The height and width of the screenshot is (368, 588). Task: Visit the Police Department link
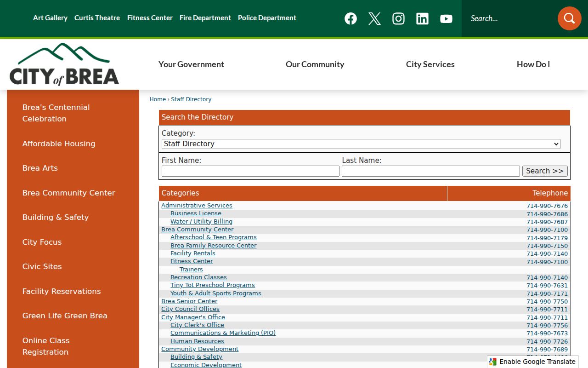[267, 18]
